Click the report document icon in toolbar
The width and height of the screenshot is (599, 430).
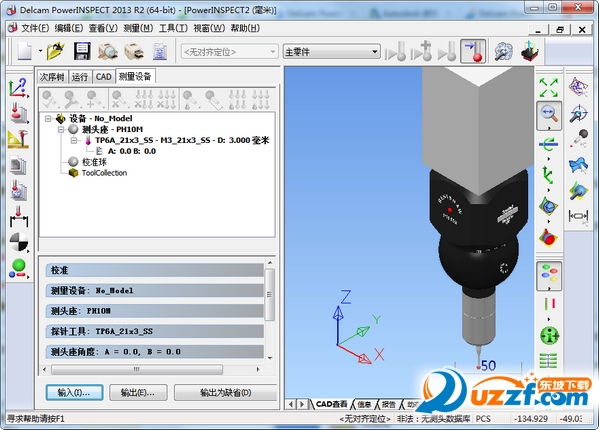pyautogui.click(x=160, y=51)
